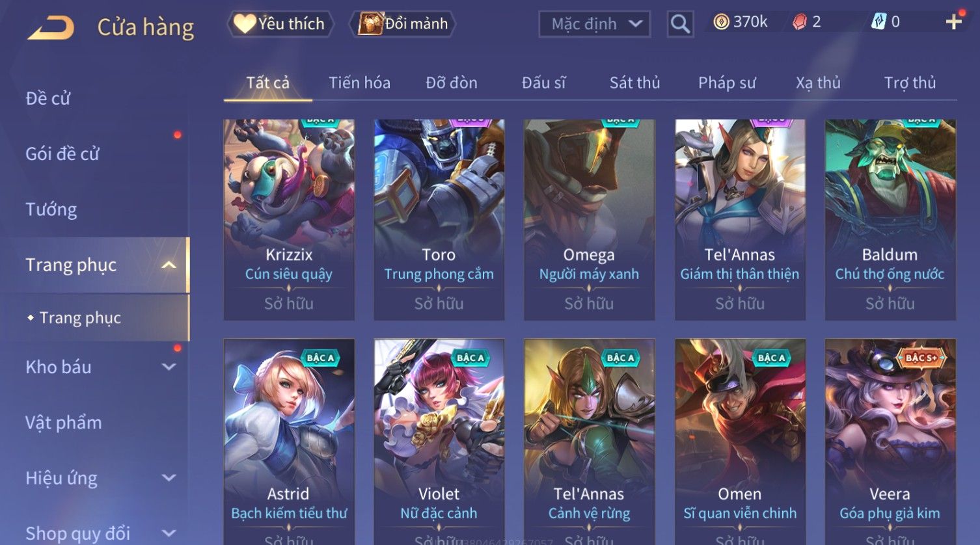This screenshot has height=545, width=980.
Task: Select Krizzix Cún siêu quậy skin card
Action: click(289, 220)
